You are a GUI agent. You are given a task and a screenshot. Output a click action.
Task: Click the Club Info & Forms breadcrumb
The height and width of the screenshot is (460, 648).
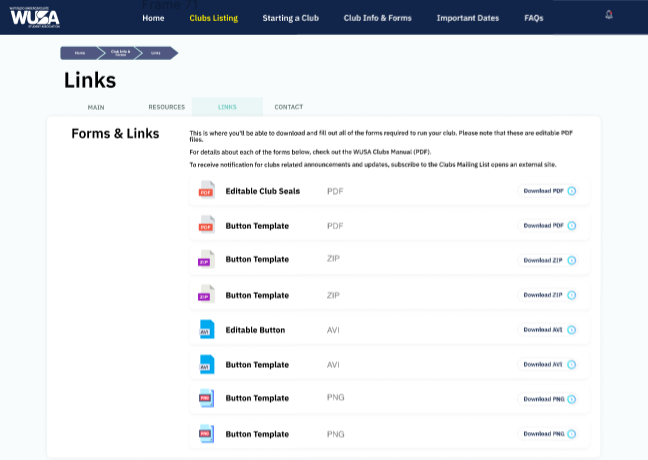point(120,53)
